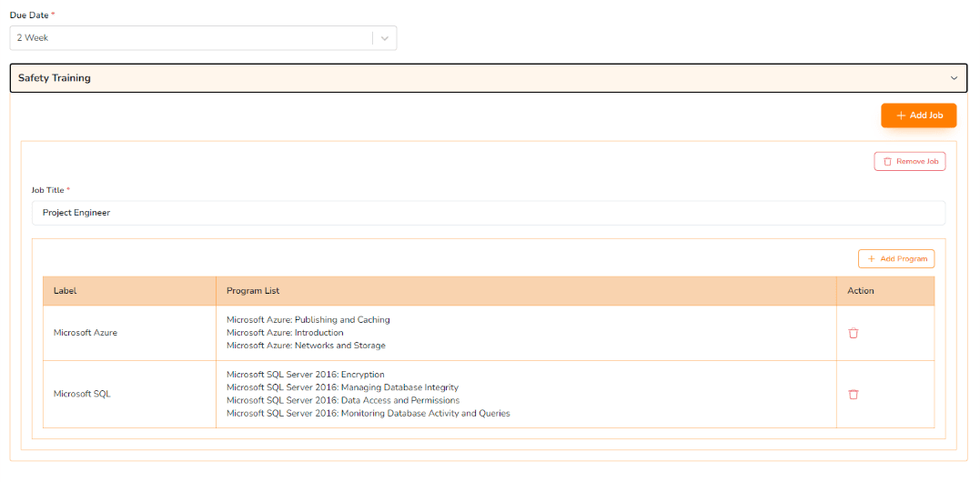Focus the Job Title input field
980x482 pixels.
click(x=488, y=213)
